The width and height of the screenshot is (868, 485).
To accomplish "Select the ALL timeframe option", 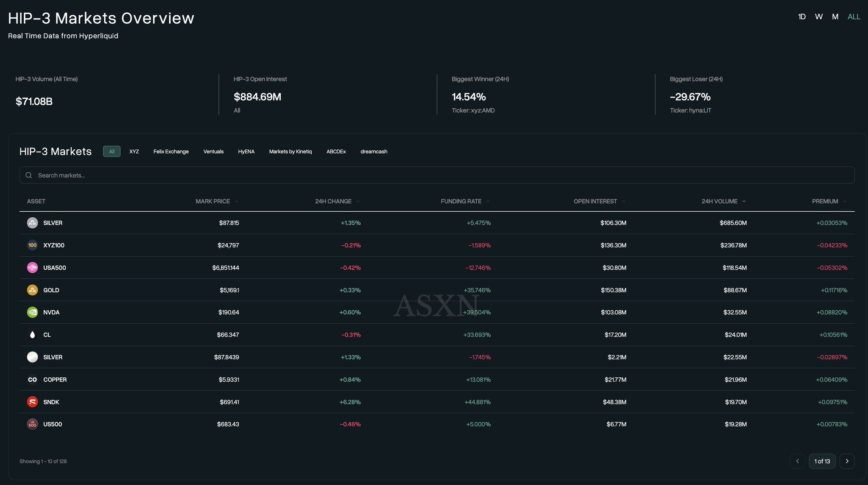I will click(854, 17).
